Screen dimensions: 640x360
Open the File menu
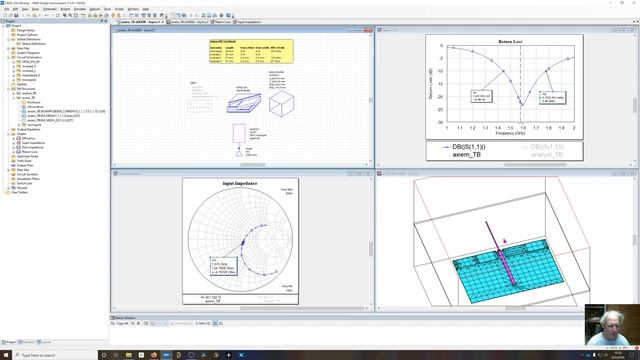7,9
